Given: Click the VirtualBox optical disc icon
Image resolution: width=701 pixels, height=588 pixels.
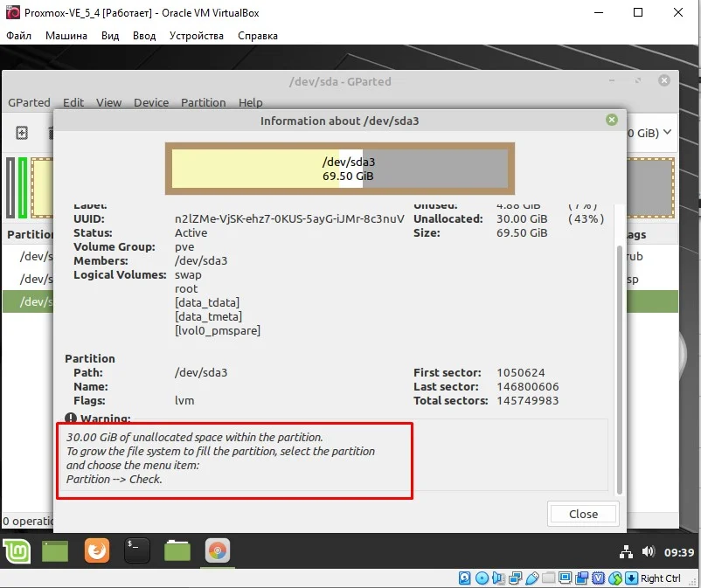Looking at the screenshot, I should click(x=482, y=578).
